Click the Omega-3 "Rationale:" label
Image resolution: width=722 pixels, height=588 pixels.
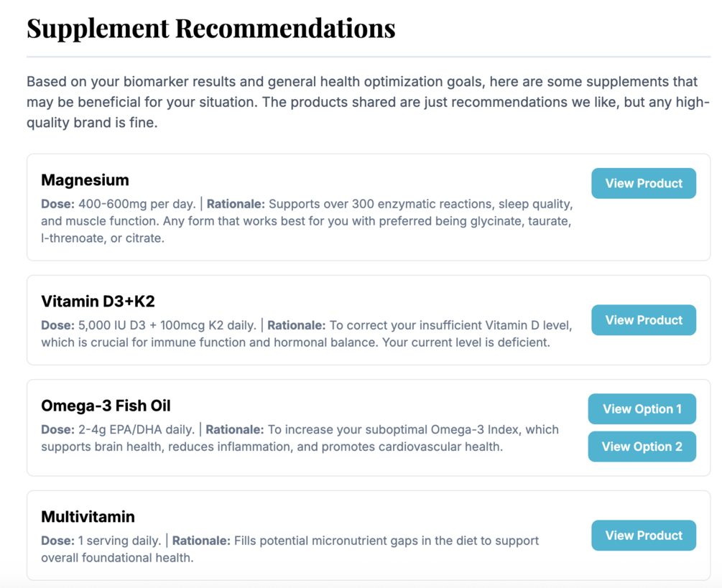(235, 429)
